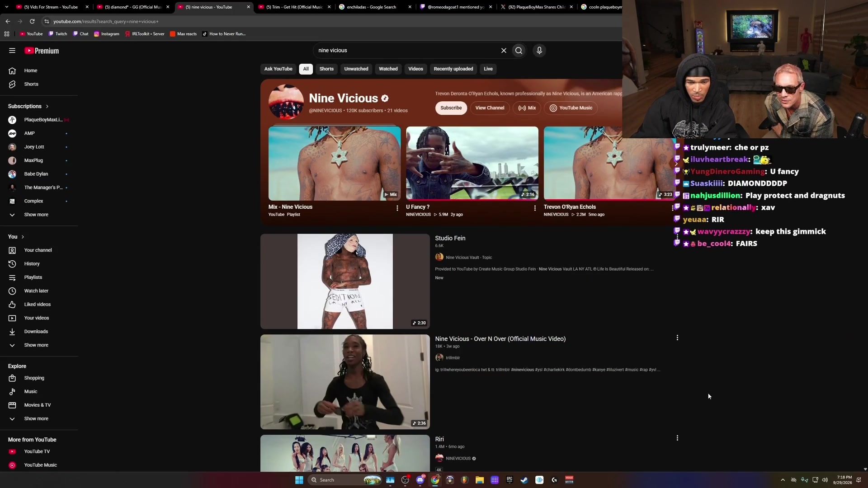Screen dimensions: 868x488
Task: Open options menu for Riri video
Action: [x=677, y=438]
